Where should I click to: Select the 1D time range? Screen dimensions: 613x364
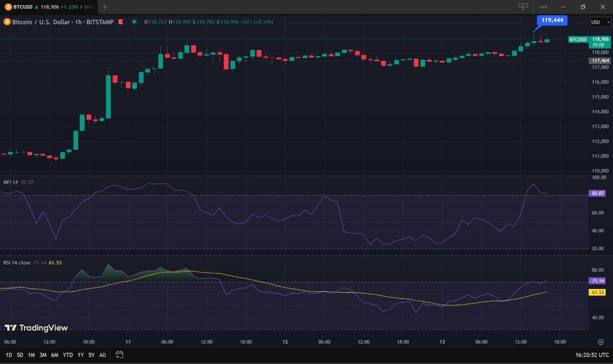pyautogui.click(x=9, y=355)
